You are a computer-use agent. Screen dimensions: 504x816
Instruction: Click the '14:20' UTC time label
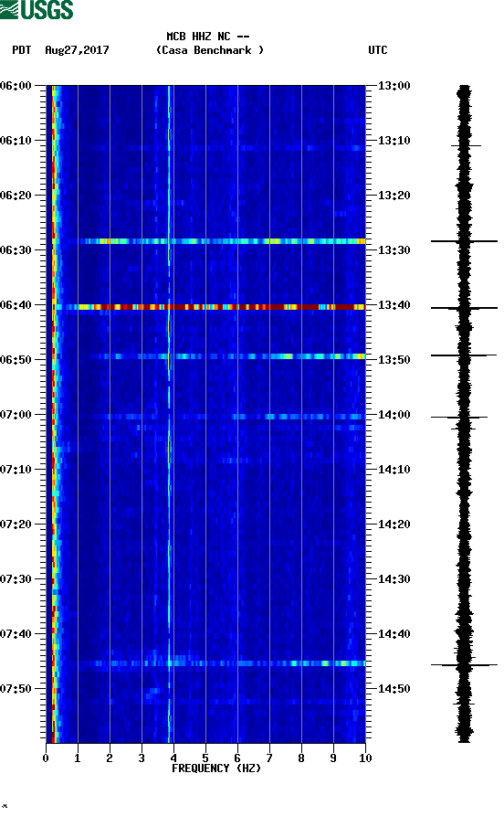click(394, 525)
